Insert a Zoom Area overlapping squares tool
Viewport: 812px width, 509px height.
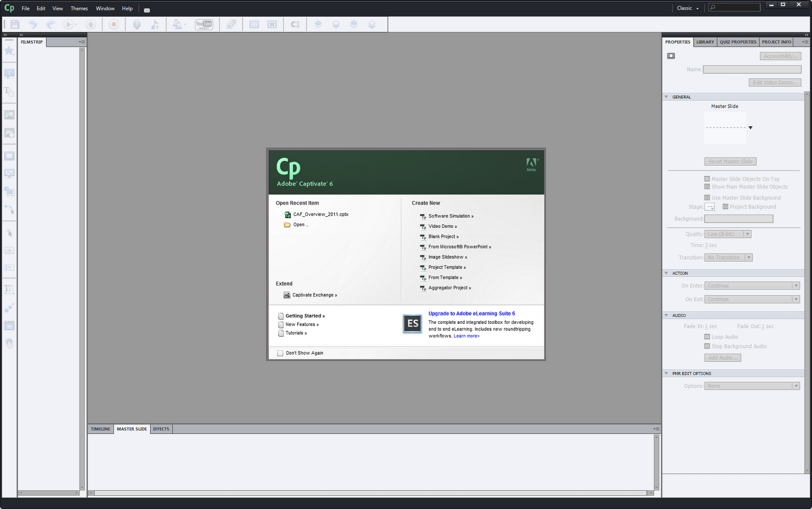[9, 191]
